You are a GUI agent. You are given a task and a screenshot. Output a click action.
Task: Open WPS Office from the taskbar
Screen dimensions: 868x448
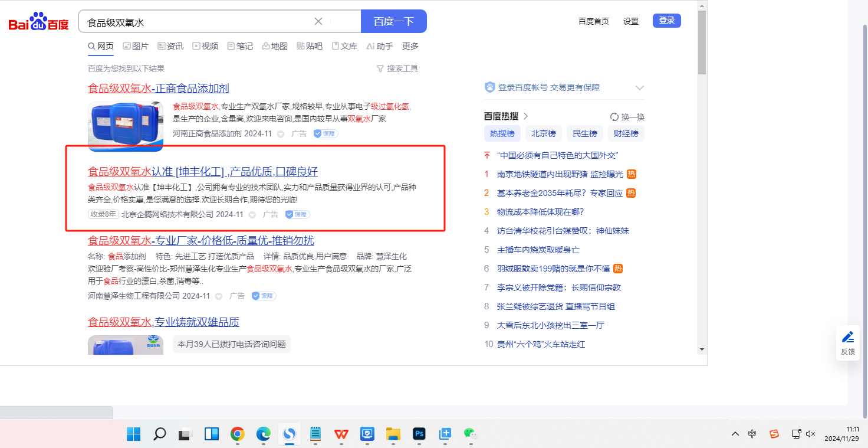(341, 434)
